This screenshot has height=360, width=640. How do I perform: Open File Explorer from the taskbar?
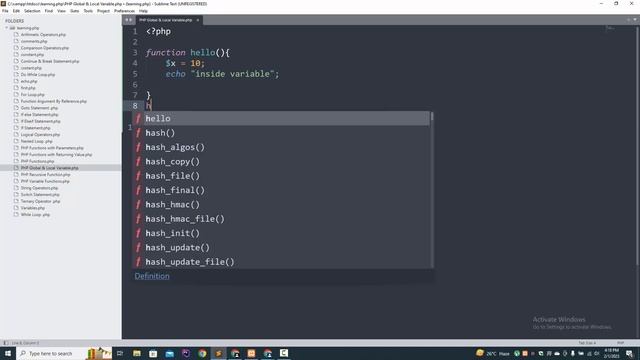click(x=137, y=353)
